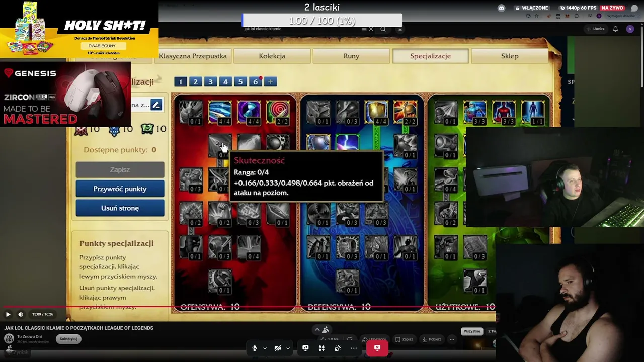Toggle the microphone in call toolbar
This screenshot has height=362, width=644.
pos(255,348)
